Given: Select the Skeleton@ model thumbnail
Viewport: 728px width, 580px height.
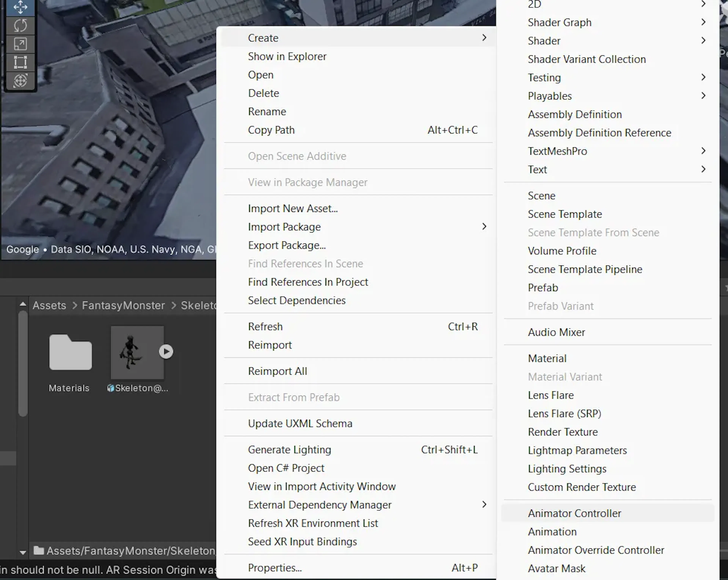Looking at the screenshot, I should 137,352.
